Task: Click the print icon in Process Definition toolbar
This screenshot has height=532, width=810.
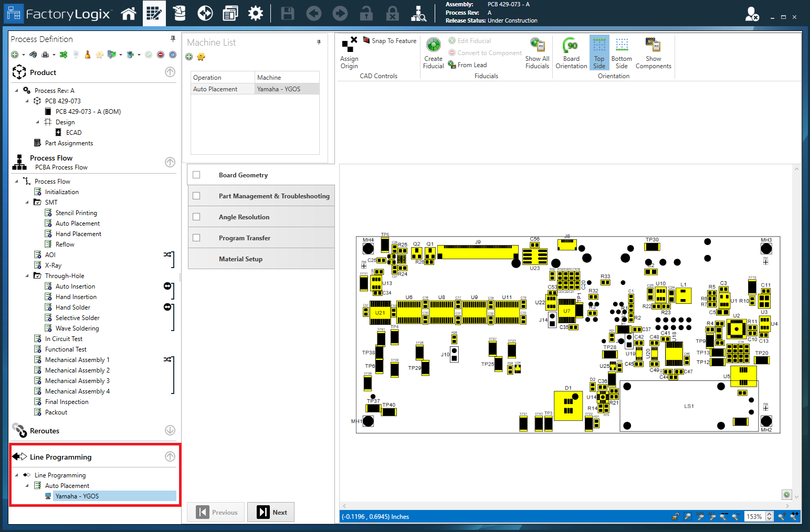Action: pos(47,55)
